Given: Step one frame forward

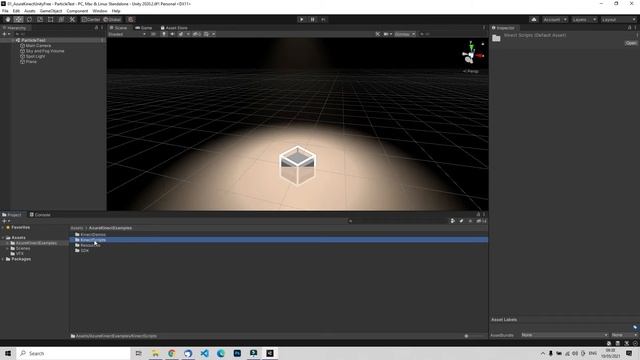Looking at the screenshot, I should coord(323,20).
